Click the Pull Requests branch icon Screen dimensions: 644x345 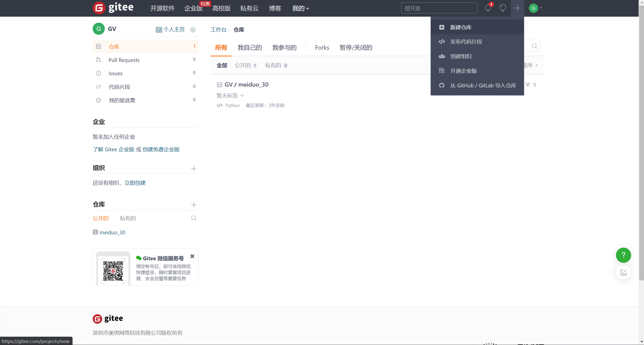point(98,60)
